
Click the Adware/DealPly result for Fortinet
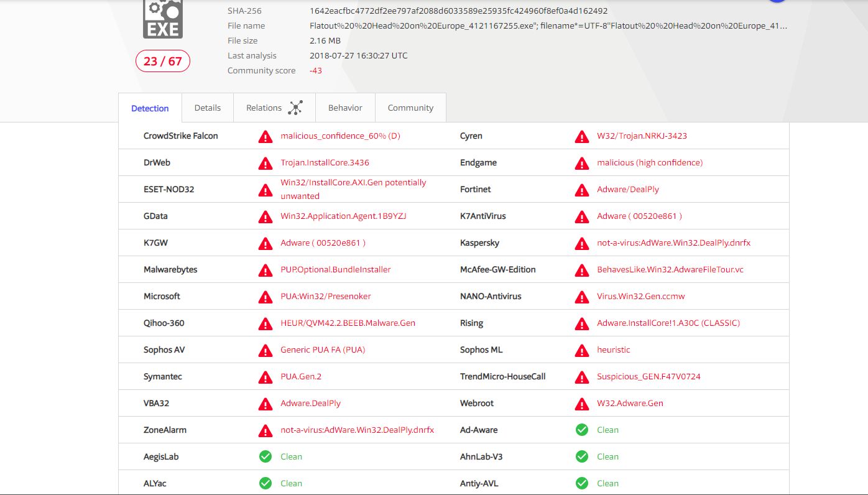click(628, 189)
